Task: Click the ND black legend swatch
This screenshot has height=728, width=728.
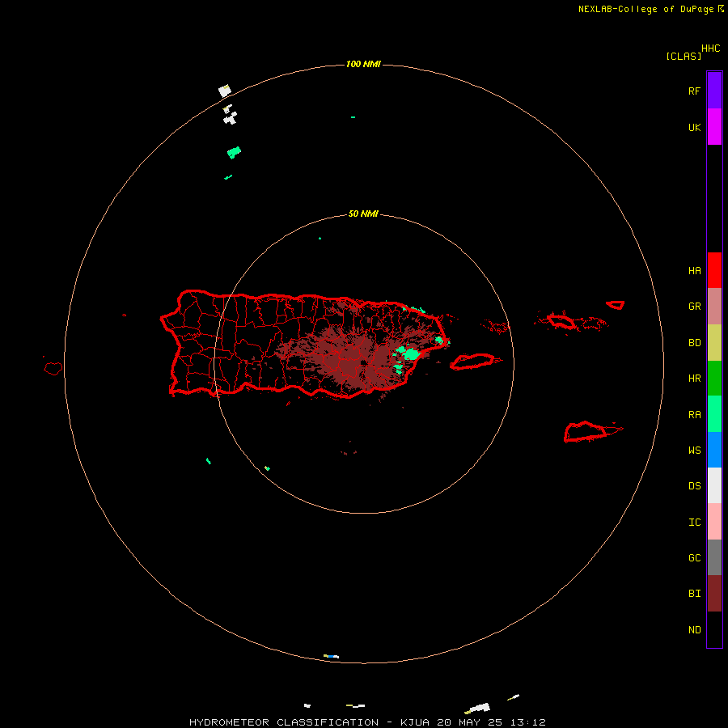Action: (714, 629)
